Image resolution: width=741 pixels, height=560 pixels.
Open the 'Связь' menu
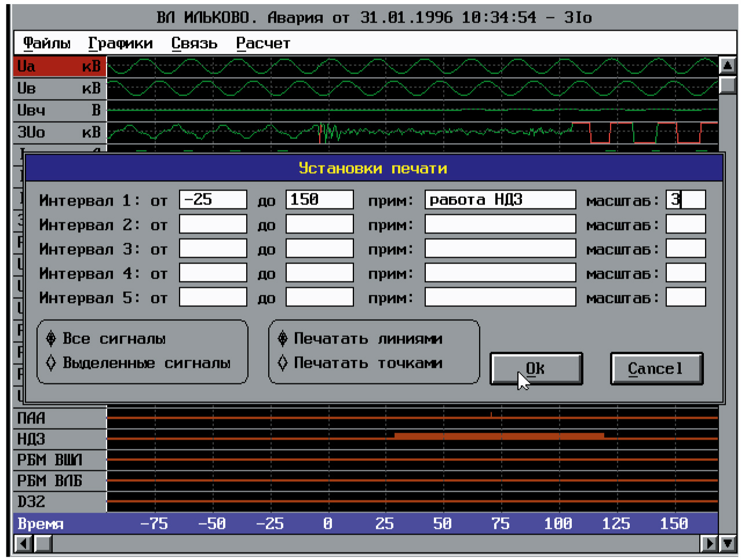click(194, 43)
